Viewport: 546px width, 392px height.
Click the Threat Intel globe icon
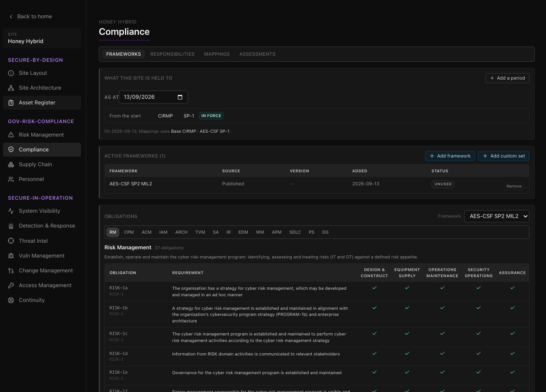point(11,241)
